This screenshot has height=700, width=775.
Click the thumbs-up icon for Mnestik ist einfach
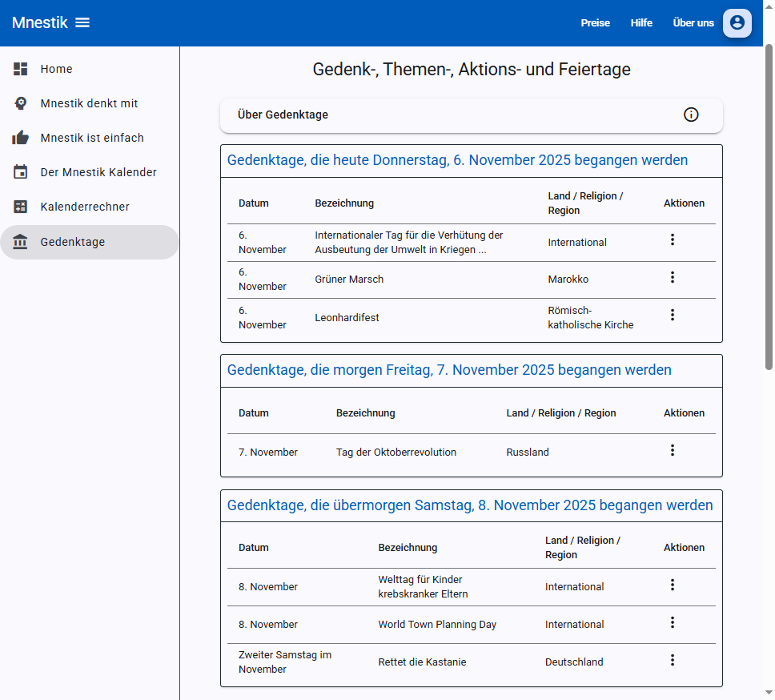[x=20, y=138]
